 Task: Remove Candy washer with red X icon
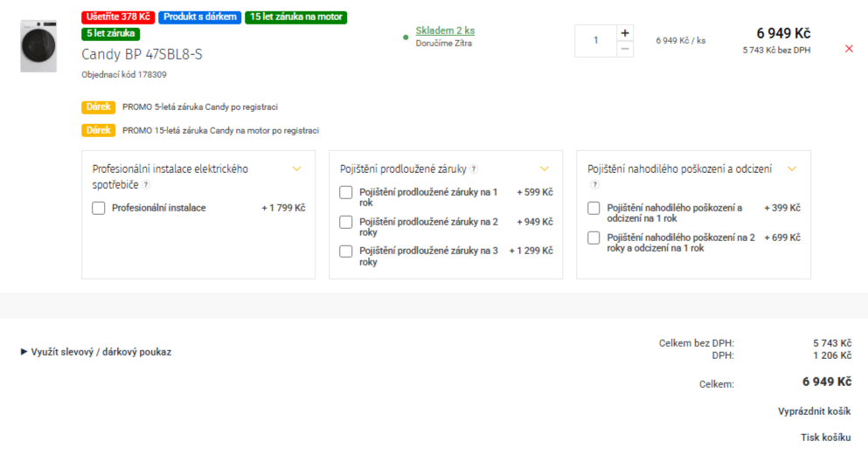tap(849, 49)
